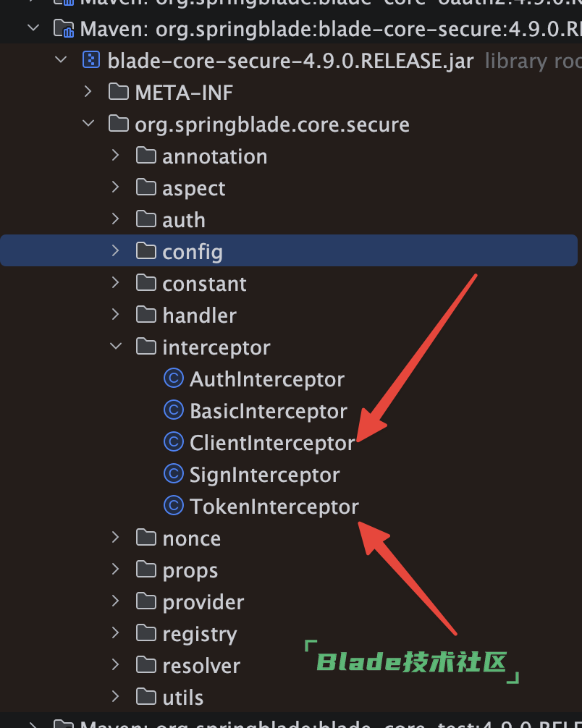Collapse the org.springblade.core.secure package

click(x=88, y=124)
